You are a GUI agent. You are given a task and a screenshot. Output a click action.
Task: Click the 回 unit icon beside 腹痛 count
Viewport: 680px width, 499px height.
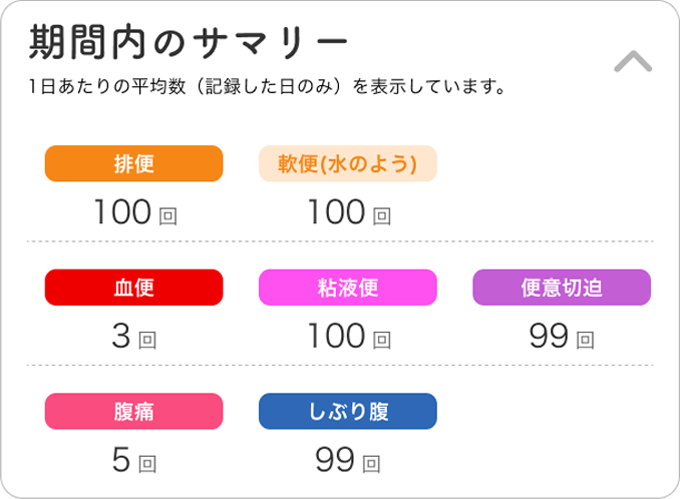pyautogui.click(x=147, y=464)
